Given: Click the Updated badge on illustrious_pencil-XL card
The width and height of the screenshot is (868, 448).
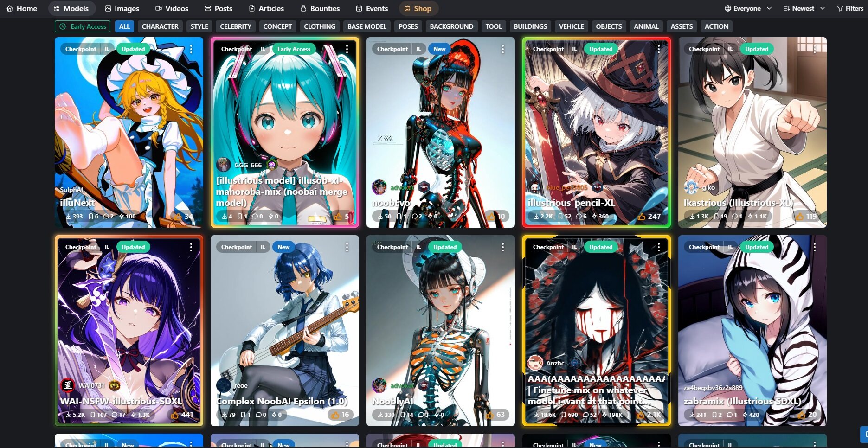Looking at the screenshot, I should pos(601,49).
